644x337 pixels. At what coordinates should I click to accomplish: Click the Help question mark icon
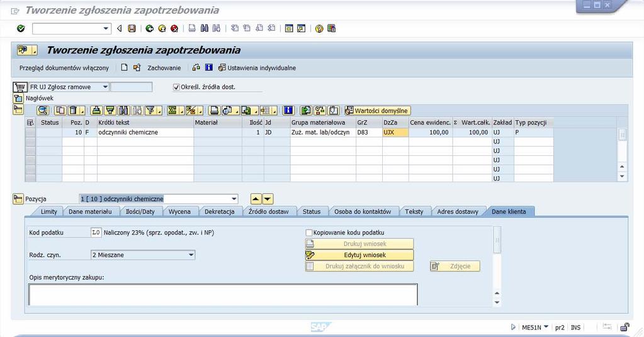(319, 28)
